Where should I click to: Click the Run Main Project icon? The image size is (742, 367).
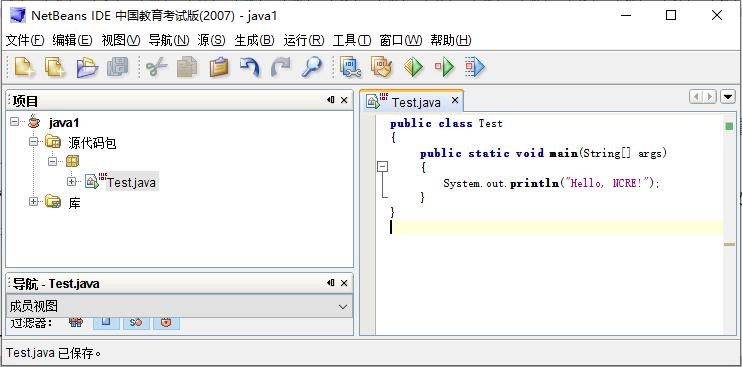[x=413, y=67]
